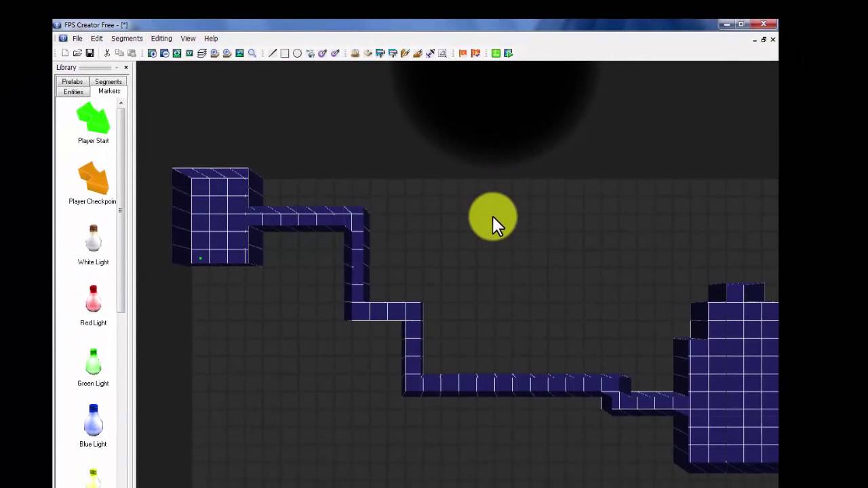
Task: Switch to the Segments library tab
Action: 108,81
